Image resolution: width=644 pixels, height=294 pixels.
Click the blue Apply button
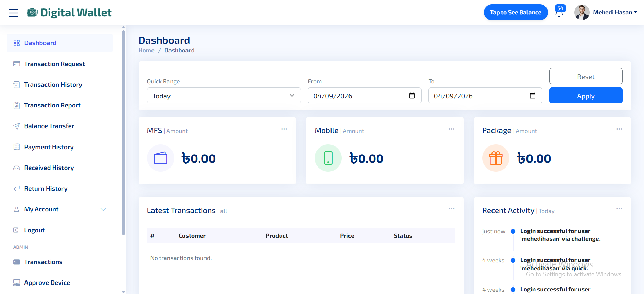(585, 96)
